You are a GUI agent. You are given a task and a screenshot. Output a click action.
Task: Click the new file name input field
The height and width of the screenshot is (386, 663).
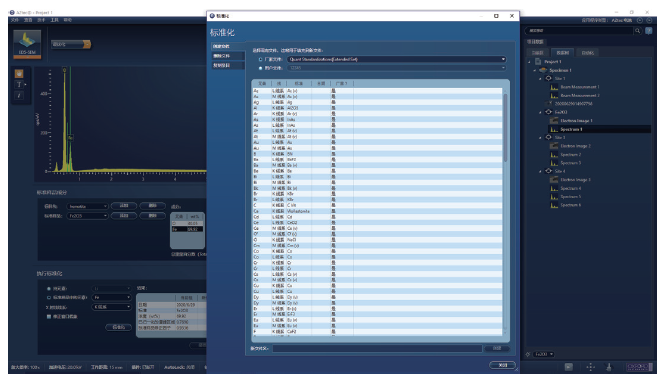pyautogui.click(x=377, y=348)
